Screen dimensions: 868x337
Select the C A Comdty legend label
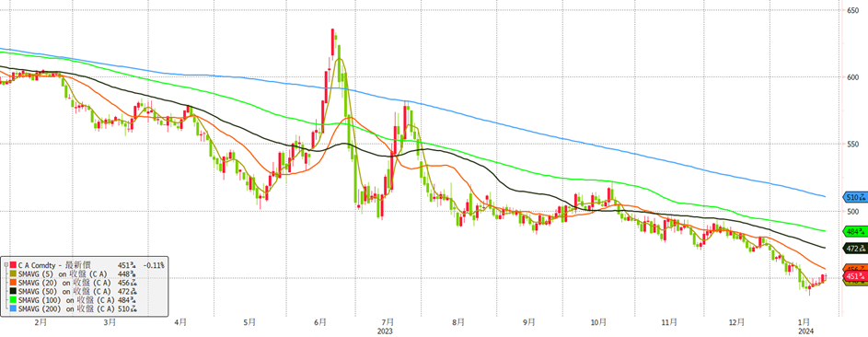(54, 265)
